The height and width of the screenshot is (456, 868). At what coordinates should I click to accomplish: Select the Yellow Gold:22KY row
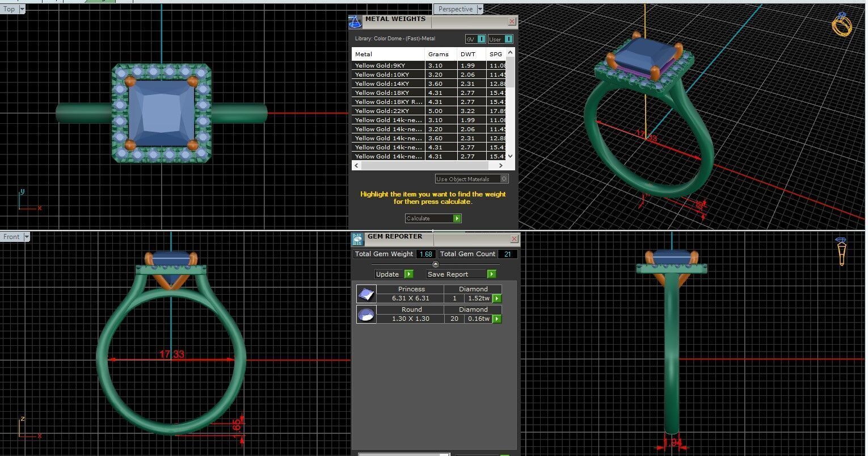coord(429,111)
